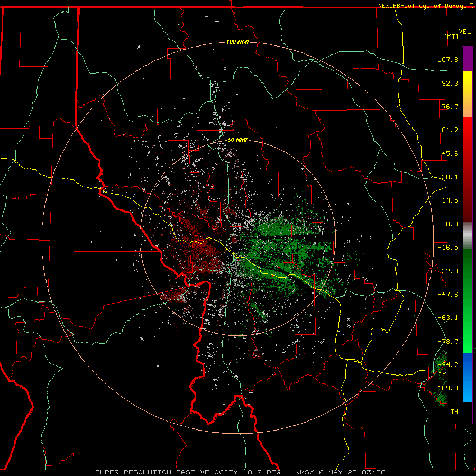Screen dimensions: 476x476
Task: Click the 100 NMI range ring label
Action: coord(237,42)
